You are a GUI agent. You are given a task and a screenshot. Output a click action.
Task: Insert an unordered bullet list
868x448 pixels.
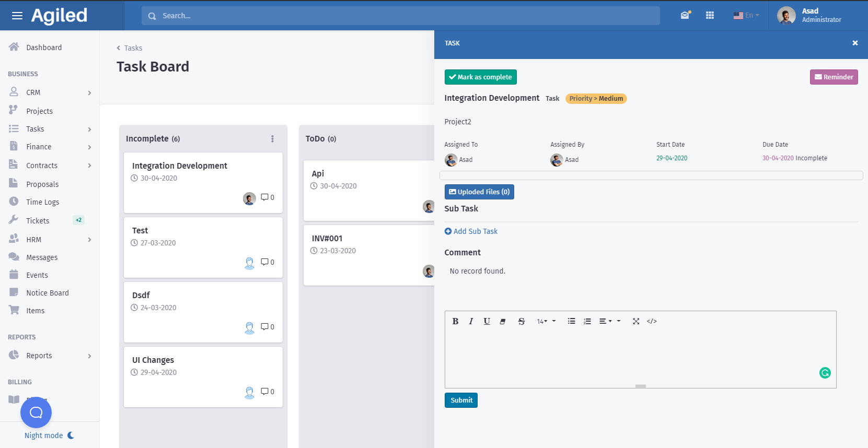pos(571,322)
